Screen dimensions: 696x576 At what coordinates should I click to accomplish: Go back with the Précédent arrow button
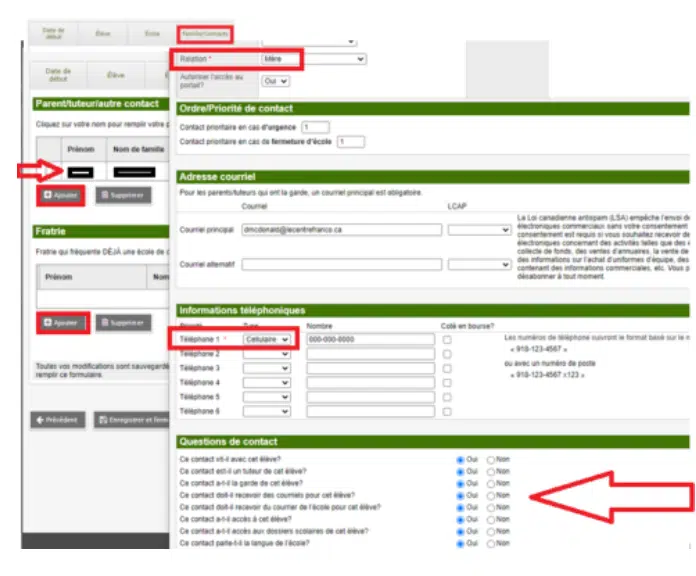coord(58,420)
